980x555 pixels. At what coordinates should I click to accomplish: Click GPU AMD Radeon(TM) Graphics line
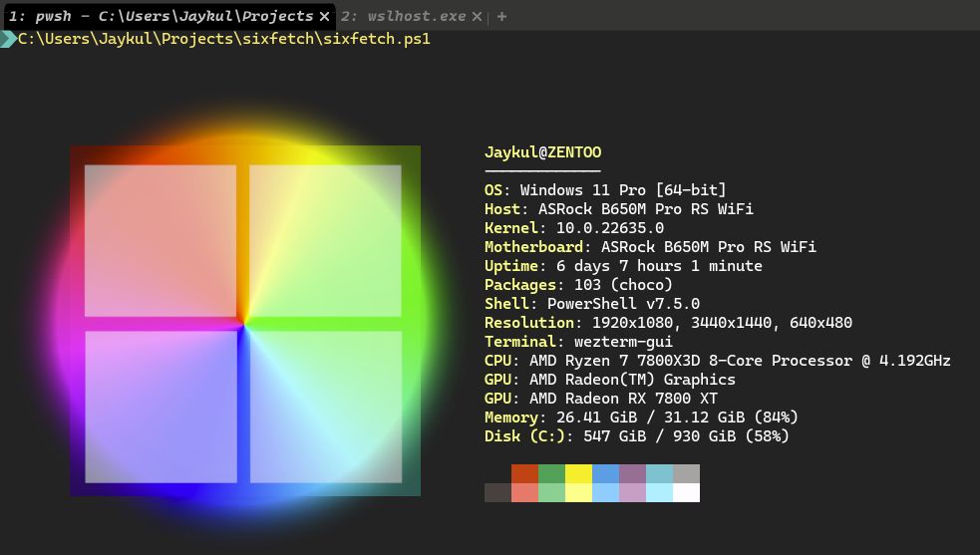(609, 380)
